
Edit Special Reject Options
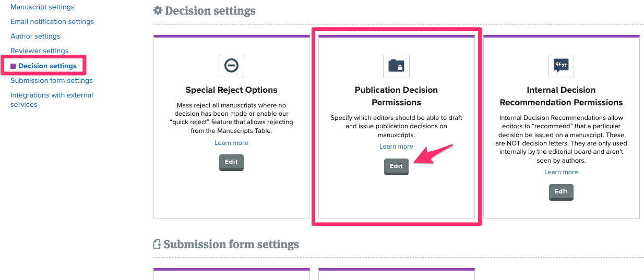coord(231,163)
